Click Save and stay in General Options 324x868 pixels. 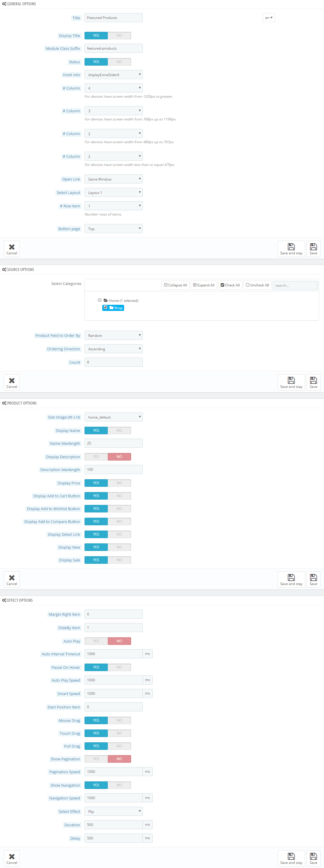(291, 249)
